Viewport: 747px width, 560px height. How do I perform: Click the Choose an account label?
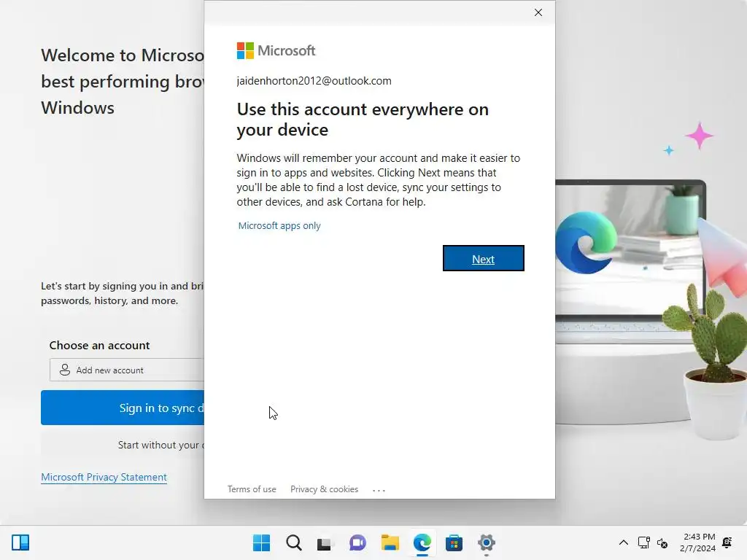pos(99,345)
